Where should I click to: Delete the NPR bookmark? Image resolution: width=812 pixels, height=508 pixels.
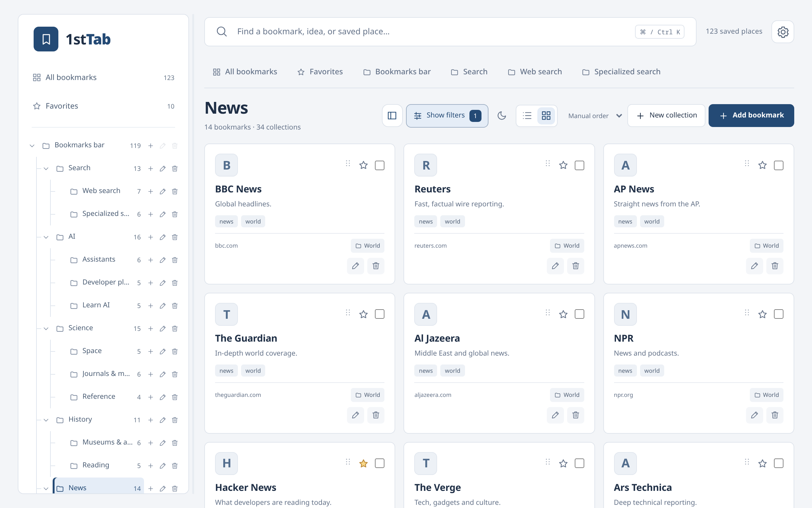tap(775, 415)
